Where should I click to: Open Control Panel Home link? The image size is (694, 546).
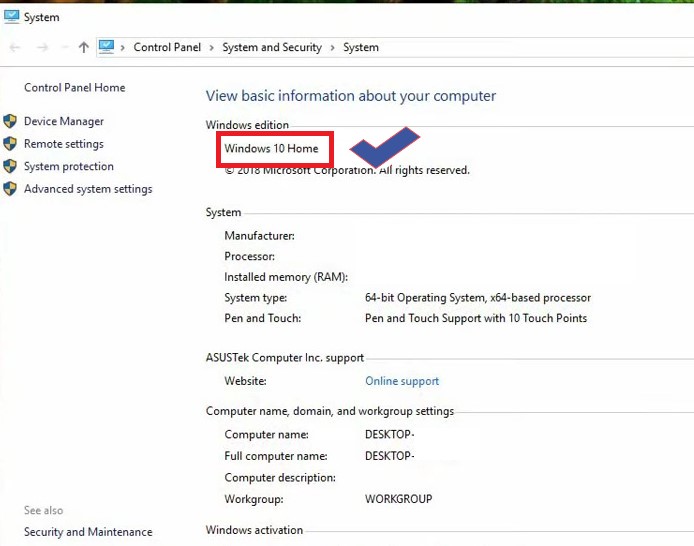coord(74,88)
